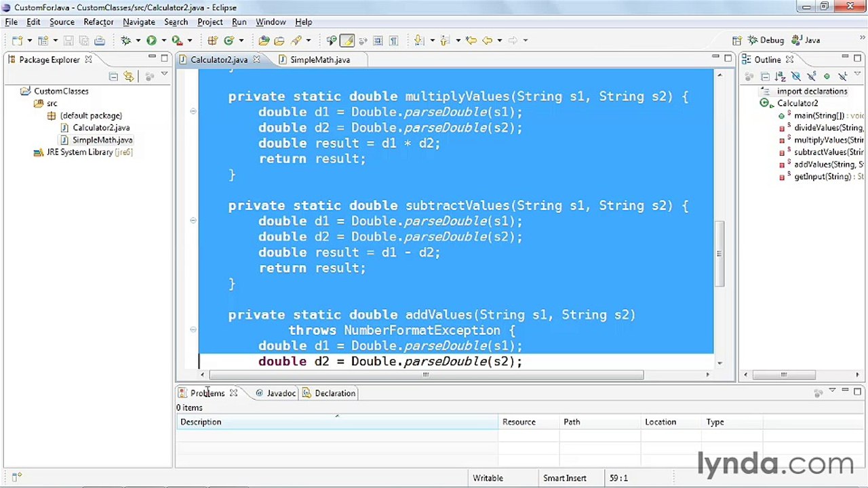868x488 pixels.
Task: Collapse the subtractValues method fold marker
Action: 193,220
